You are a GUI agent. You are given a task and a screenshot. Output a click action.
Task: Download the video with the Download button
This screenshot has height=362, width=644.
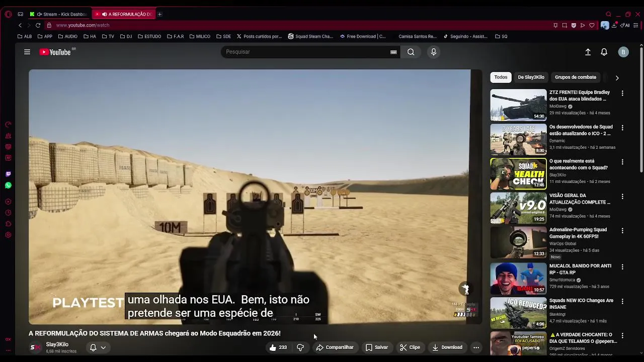(x=447, y=347)
